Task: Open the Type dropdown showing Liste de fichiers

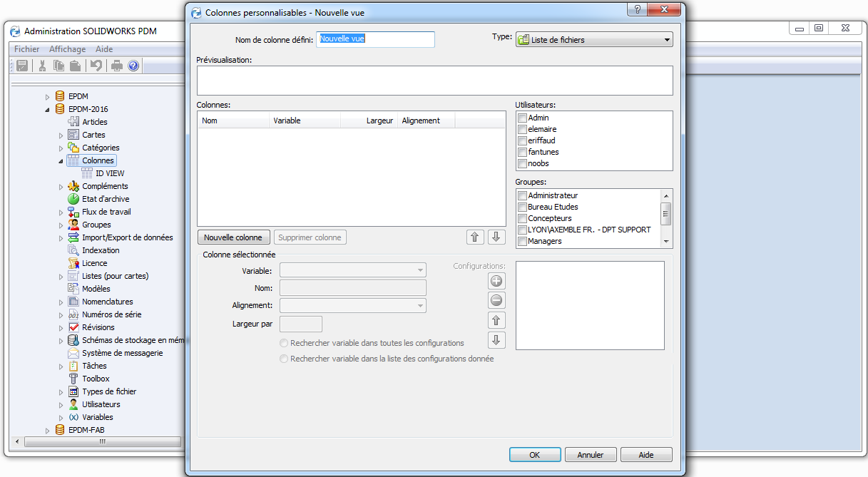Action: click(x=594, y=40)
